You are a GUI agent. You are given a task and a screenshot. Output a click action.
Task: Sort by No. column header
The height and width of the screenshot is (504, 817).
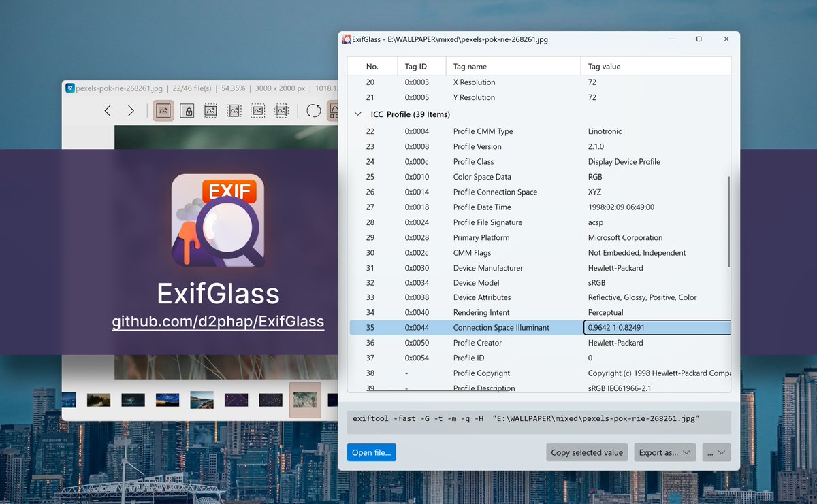372,67
